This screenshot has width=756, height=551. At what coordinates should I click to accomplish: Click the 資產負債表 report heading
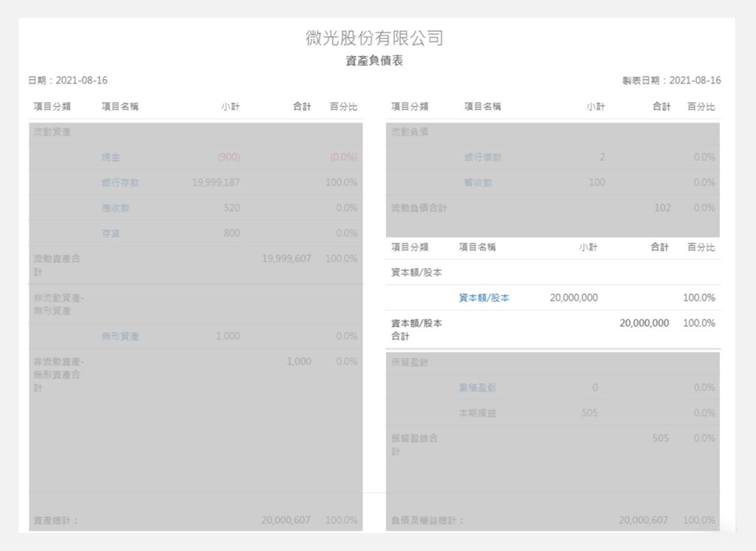pos(374,61)
